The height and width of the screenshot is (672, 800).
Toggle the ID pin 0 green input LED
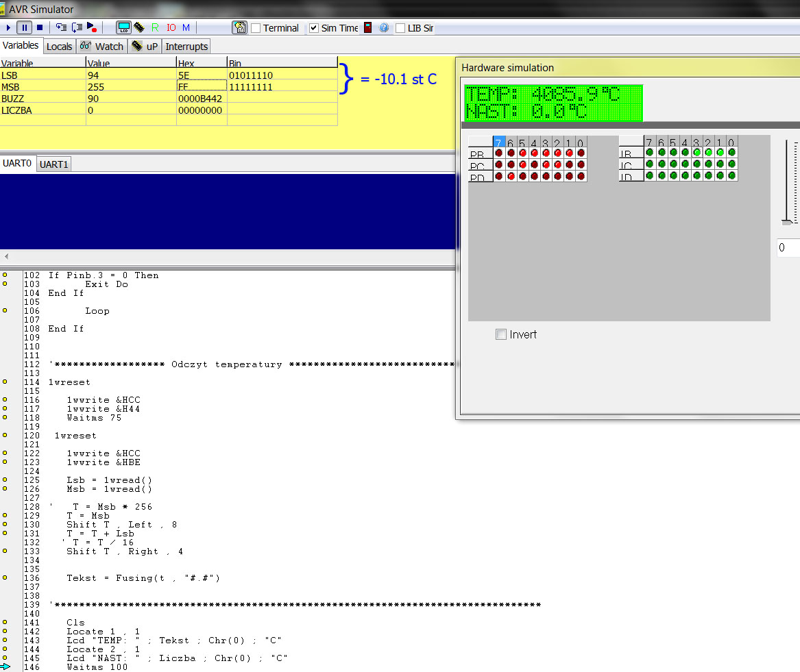(732, 176)
